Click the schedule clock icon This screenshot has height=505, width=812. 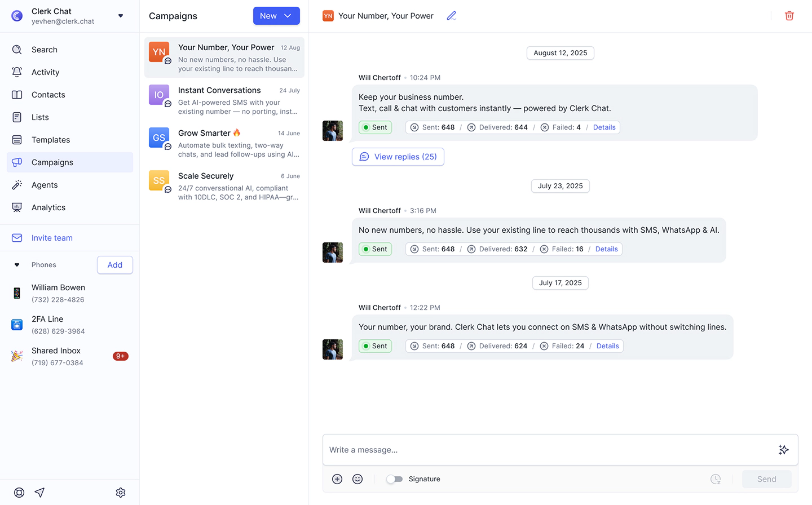[716, 479]
